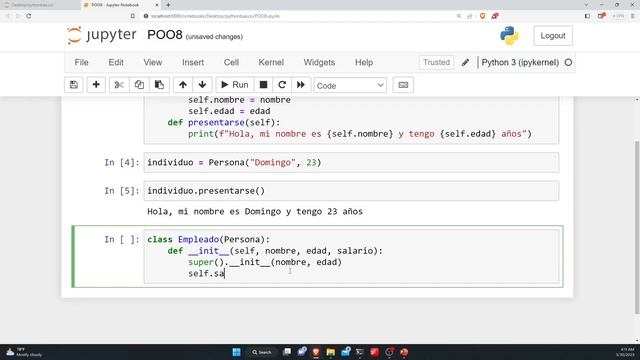The height and width of the screenshot is (360, 640).
Task: Move the selected cell down with the arrow
Action: pos(202,85)
